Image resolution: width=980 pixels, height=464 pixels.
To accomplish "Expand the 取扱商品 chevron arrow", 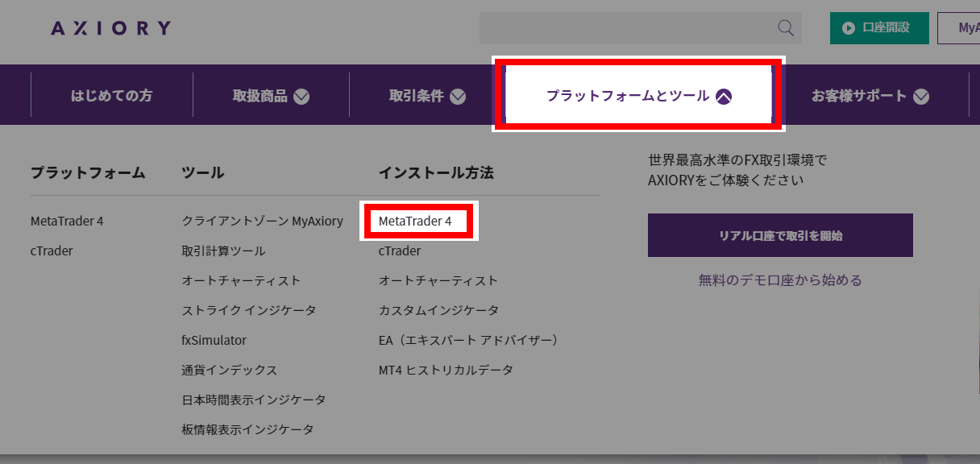I will click(x=301, y=97).
